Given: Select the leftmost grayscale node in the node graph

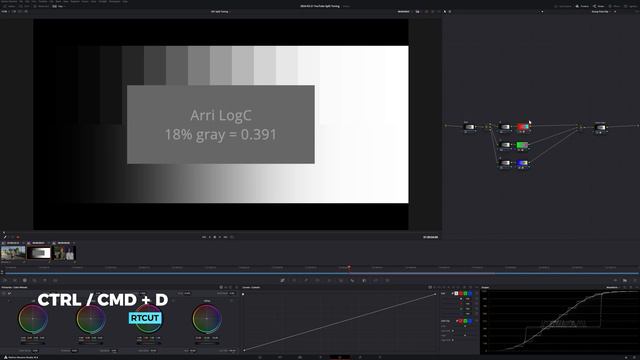Looking at the screenshot, I should 469,127.
